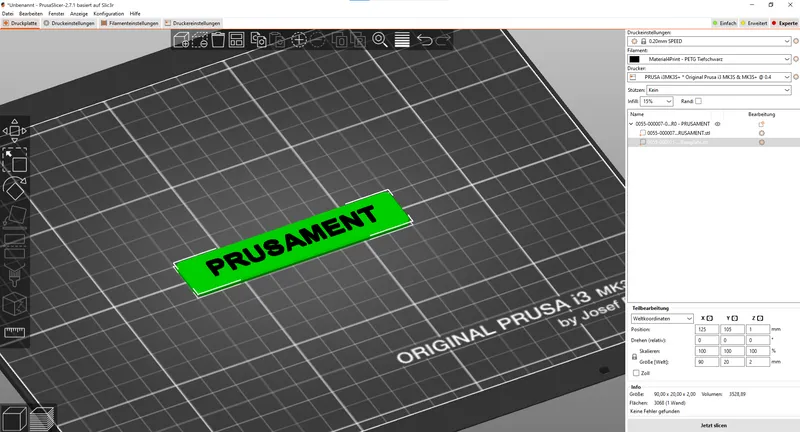Switch to sliced layers preview
The image size is (800, 432).
click(42, 419)
